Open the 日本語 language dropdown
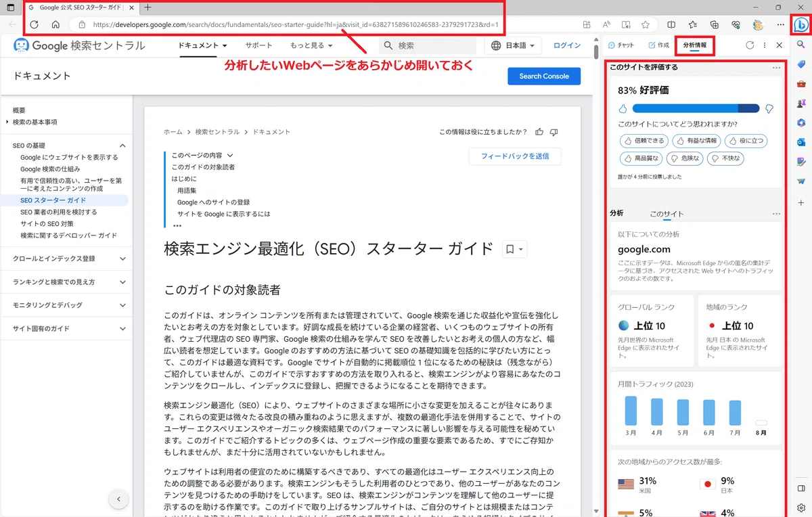 point(514,46)
